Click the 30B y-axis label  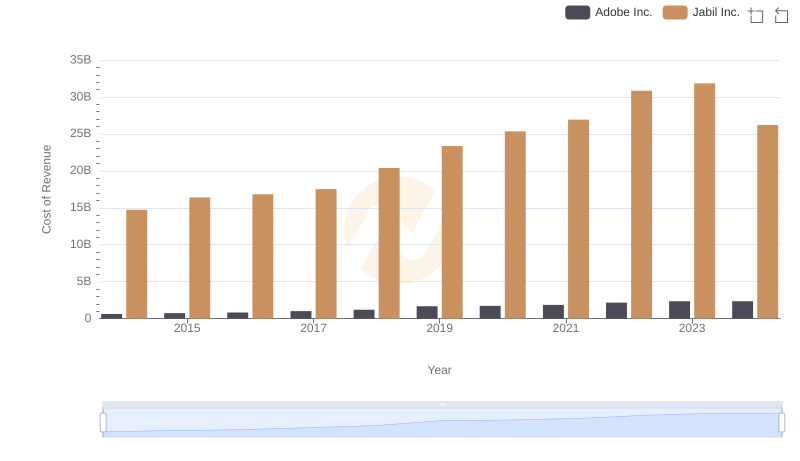click(x=81, y=97)
